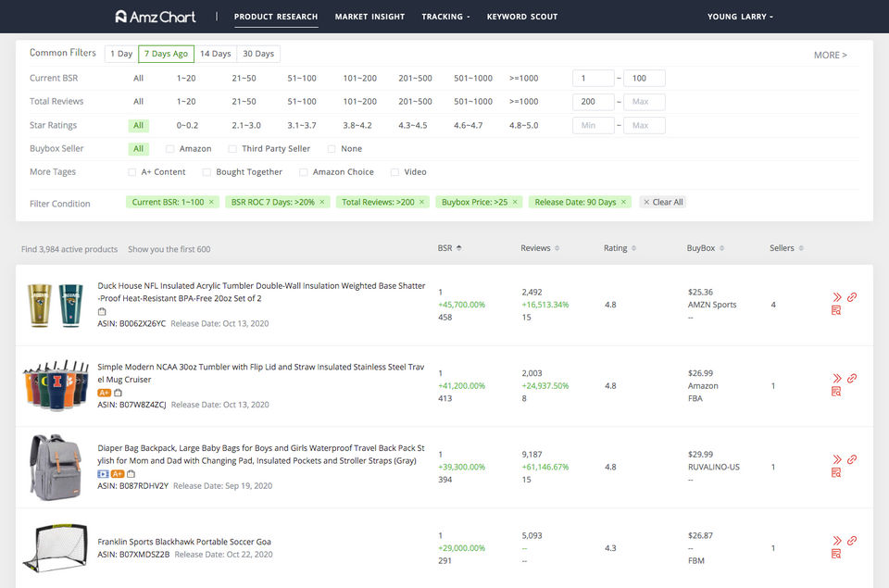This screenshot has height=588, width=889.
Task: Open the link icon for Duck House tumbler
Action: (x=852, y=297)
